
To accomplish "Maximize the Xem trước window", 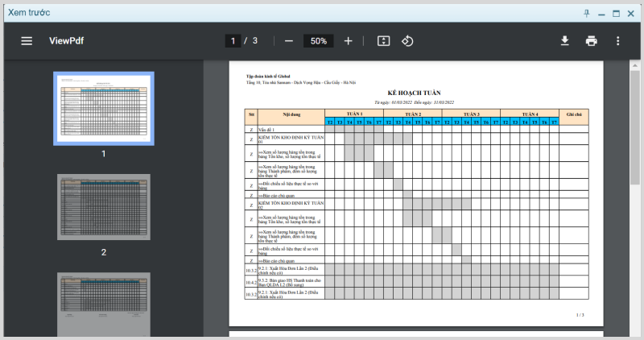I will 616,14.
